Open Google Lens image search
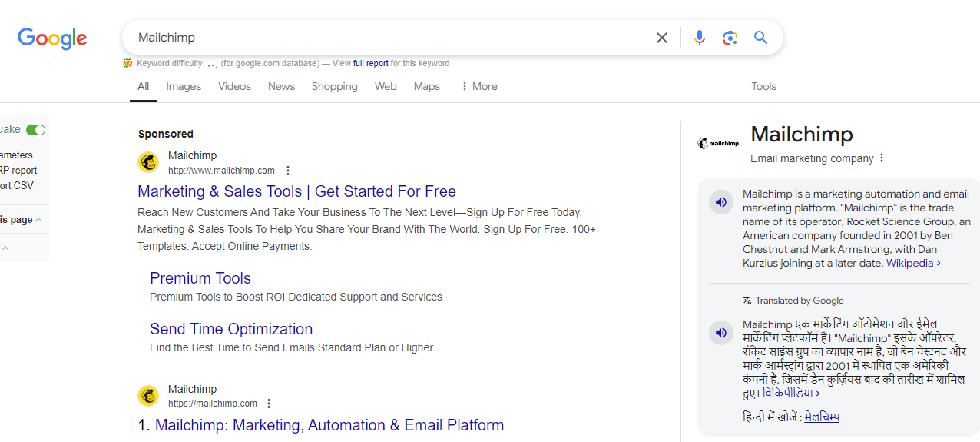This screenshot has height=442, width=980. 730,38
